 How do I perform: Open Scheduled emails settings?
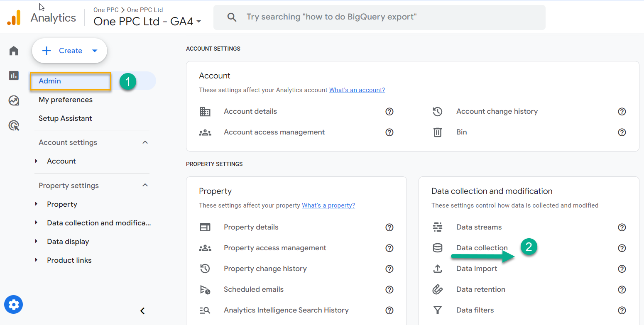(x=254, y=289)
